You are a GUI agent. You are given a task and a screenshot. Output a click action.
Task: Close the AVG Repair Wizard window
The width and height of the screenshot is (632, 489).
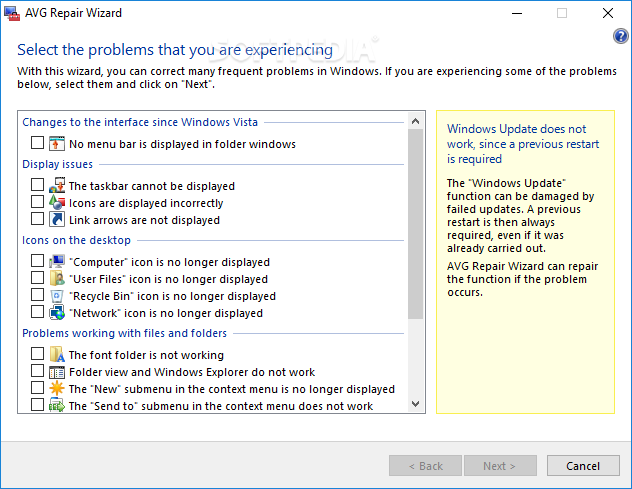[x=608, y=13]
